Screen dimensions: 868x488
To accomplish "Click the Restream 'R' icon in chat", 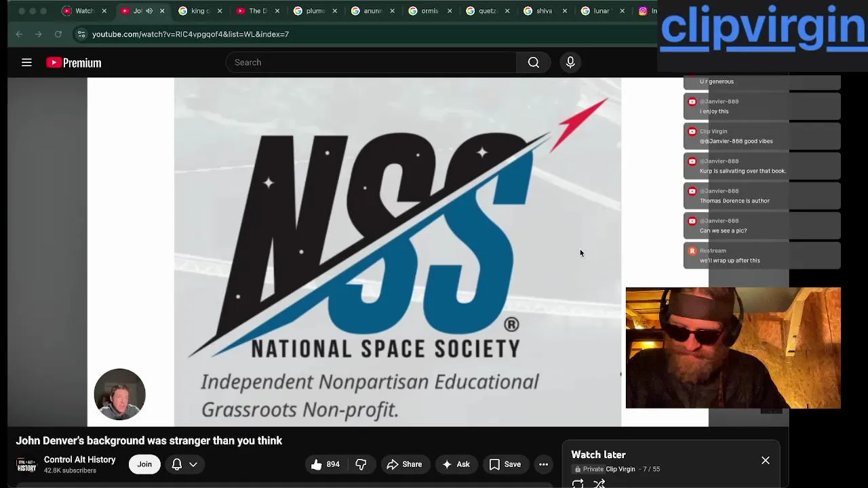I will tap(692, 251).
